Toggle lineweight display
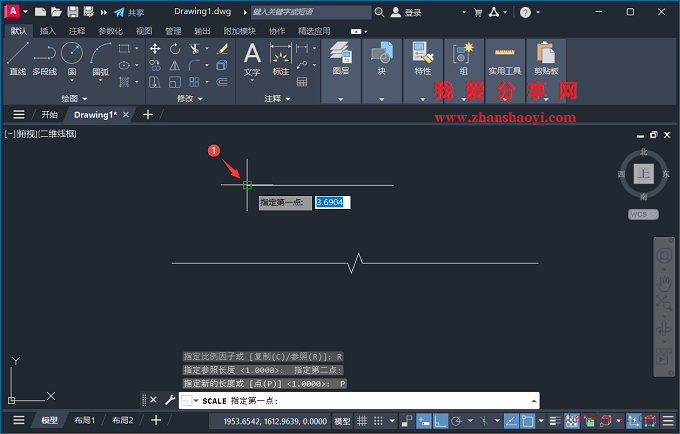The height and width of the screenshot is (434, 680). [x=555, y=421]
